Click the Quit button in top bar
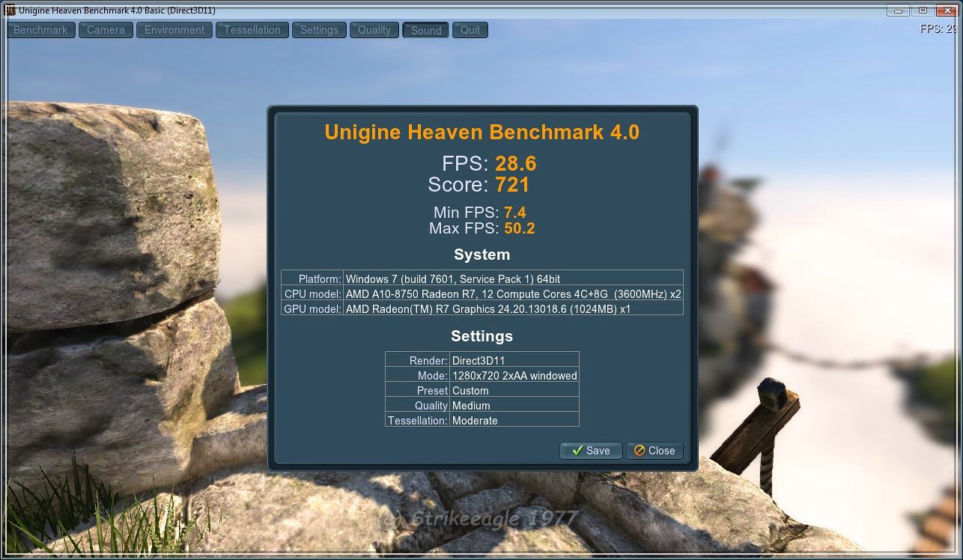The height and width of the screenshot is (560, 963). [470, 30]
